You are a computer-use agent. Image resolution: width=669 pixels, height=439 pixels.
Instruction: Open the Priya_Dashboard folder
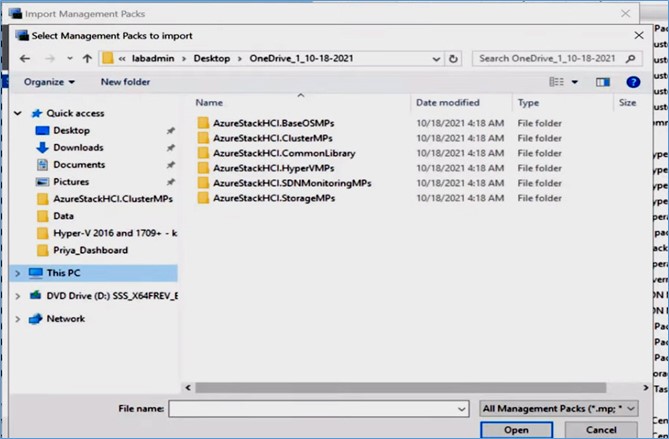[90, 250]
